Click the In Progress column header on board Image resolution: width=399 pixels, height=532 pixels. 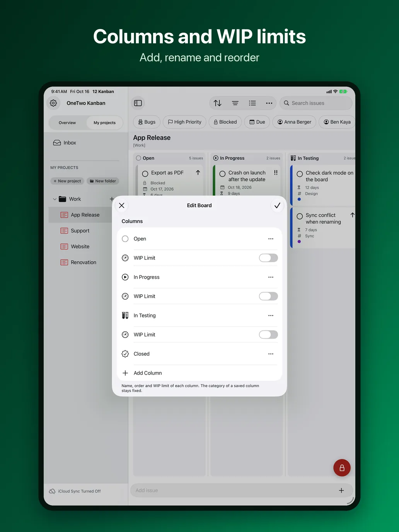[x=247, y=158]
